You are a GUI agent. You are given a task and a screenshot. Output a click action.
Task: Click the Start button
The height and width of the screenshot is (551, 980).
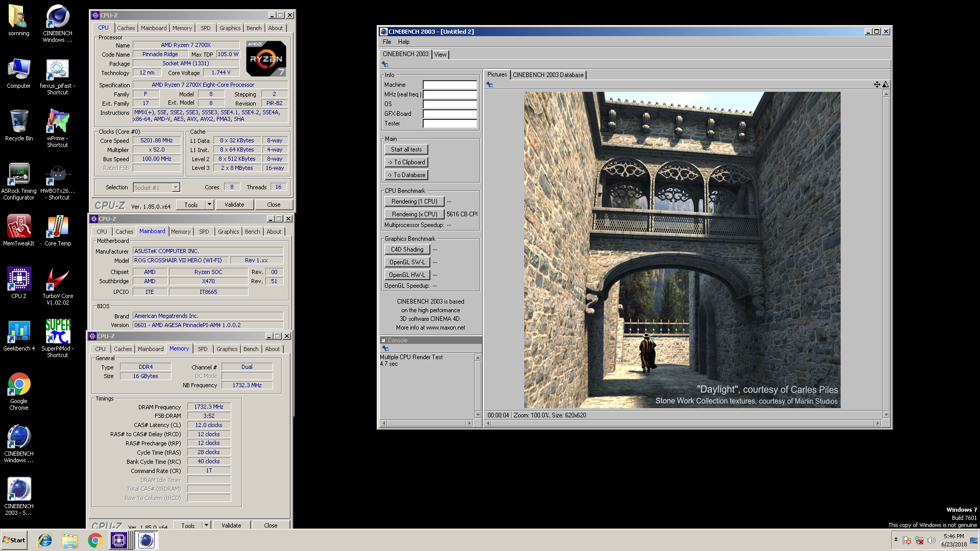pyautogui.click(x=14, y=540)
